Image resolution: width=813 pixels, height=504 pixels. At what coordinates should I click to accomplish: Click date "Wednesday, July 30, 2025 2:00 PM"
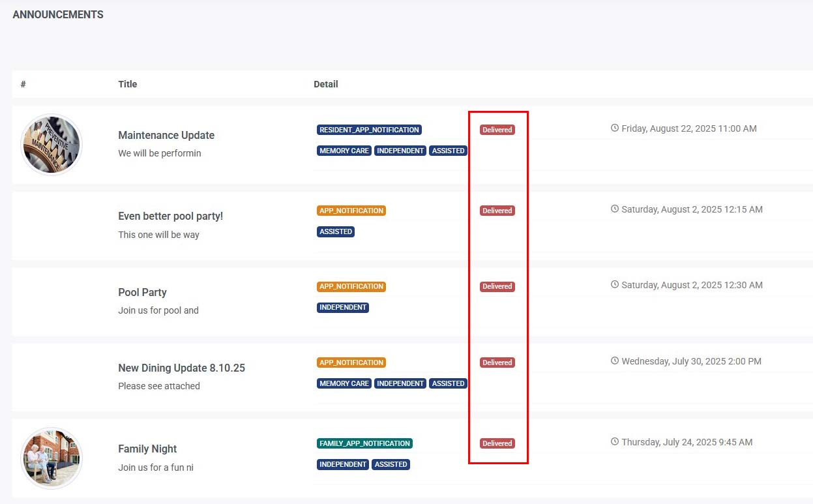tap(691, 361)
